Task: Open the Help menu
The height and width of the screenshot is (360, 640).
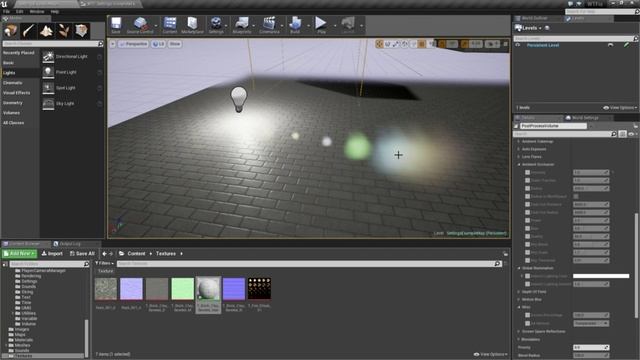Action: click(x=55, y=11)
